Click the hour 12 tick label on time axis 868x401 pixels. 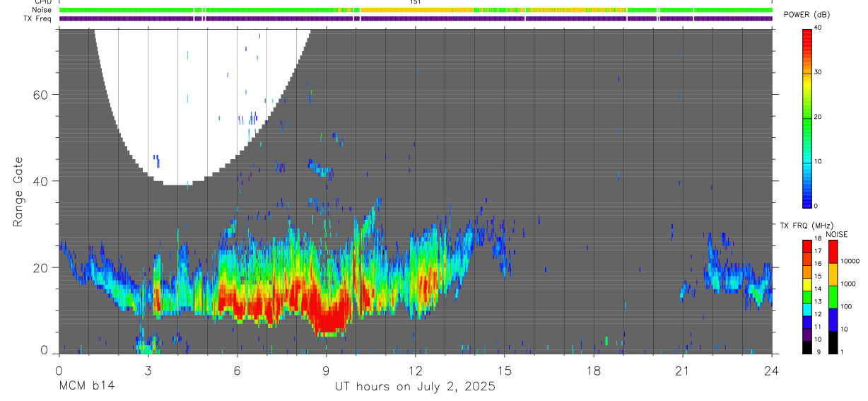coord(415,371)
